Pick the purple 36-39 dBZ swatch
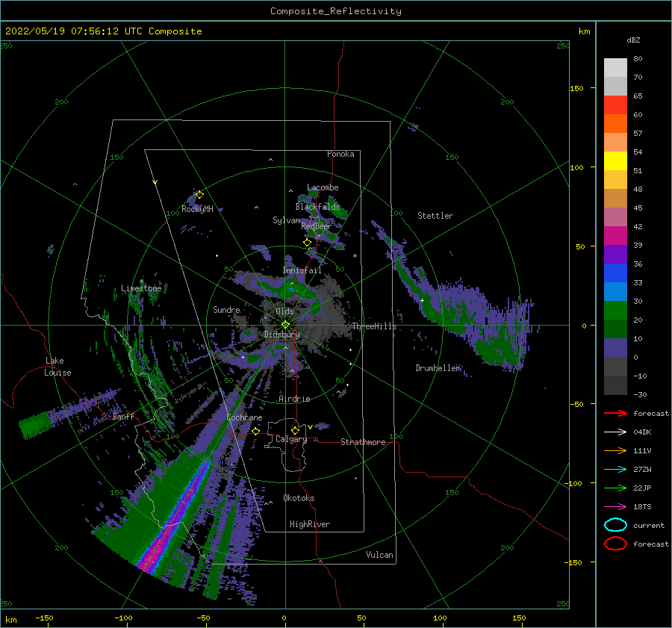 pos(615,254)
